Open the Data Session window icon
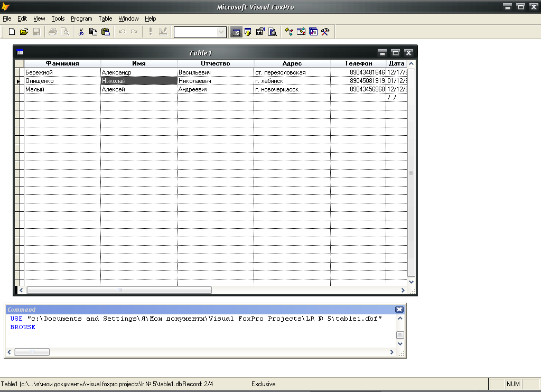Image resolution: width=541 pixels, height=392 pixels. pyautogui.click(x=248, y=32)
